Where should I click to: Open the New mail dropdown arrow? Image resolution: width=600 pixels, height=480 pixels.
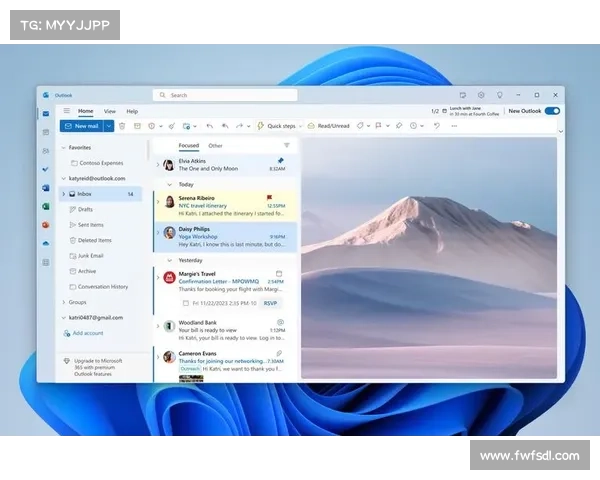click(x=109, y=126)
